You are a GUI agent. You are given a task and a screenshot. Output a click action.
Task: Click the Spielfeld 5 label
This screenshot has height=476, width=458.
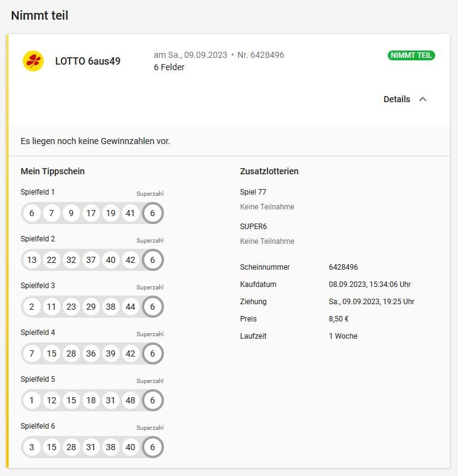[x=38, y=379]
